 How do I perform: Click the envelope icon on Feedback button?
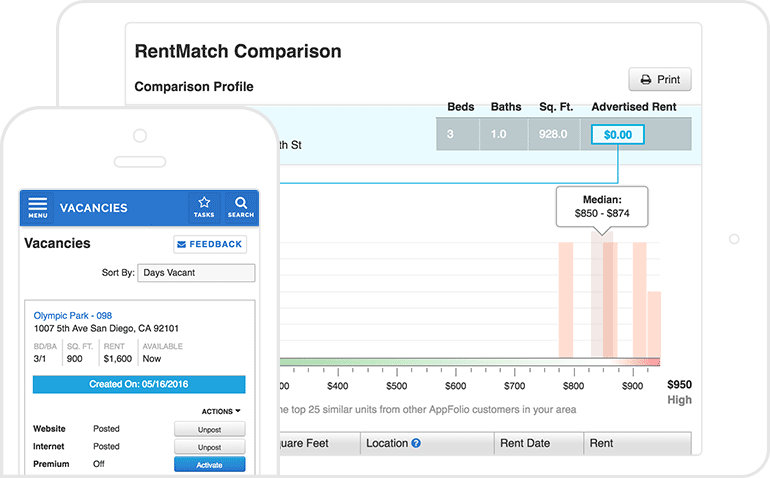pos(182,244)
